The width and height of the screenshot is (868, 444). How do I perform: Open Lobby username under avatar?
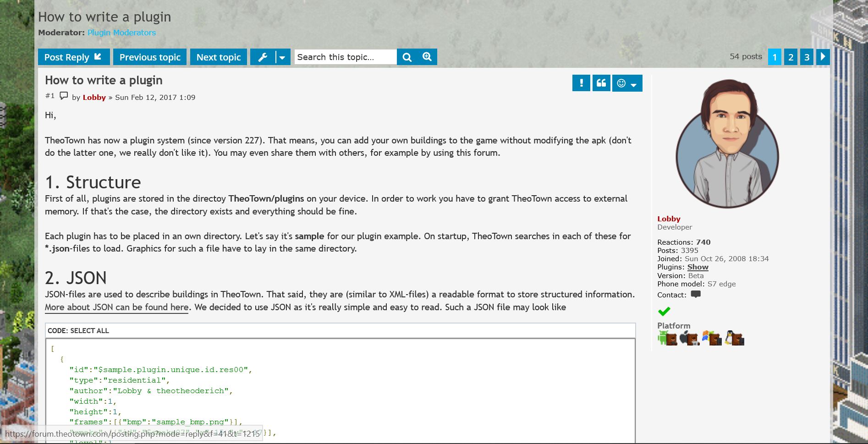coord(669,219)
